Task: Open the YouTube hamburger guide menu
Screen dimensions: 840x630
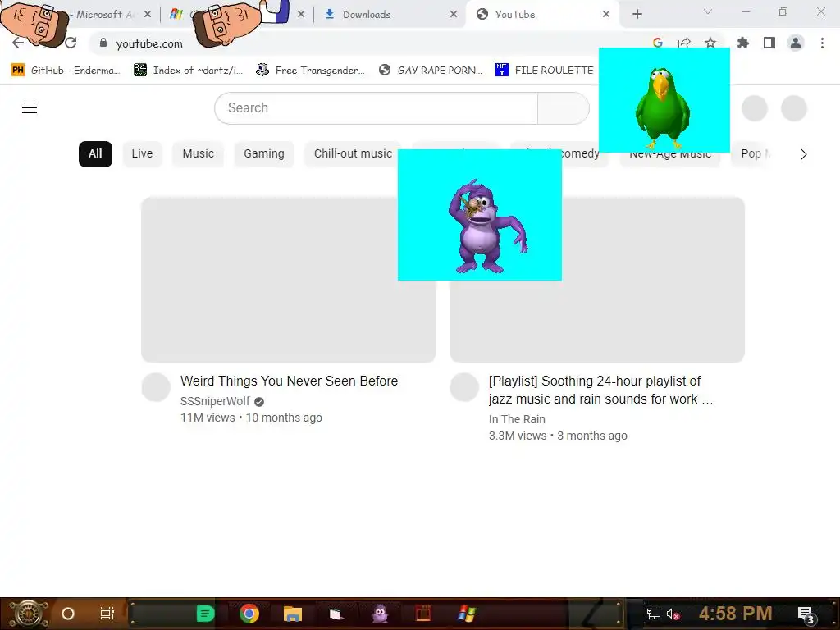Action: tap(30, 107)
